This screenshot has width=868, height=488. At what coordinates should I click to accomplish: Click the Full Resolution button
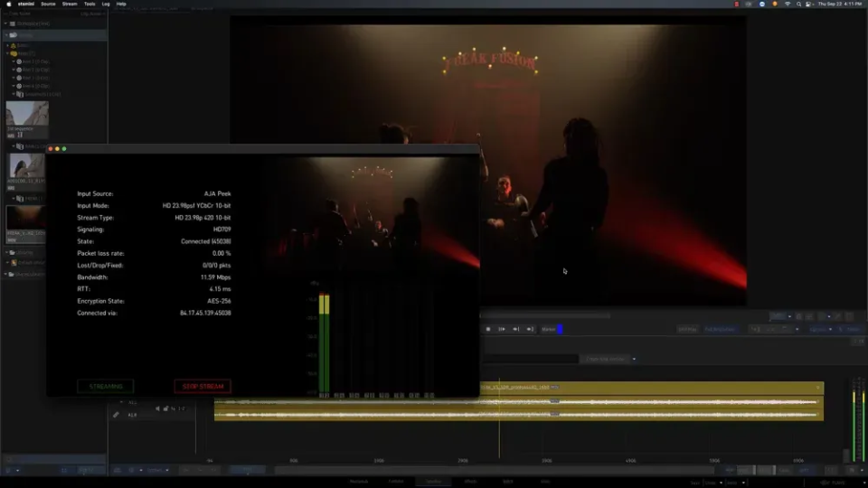(721, 329)
